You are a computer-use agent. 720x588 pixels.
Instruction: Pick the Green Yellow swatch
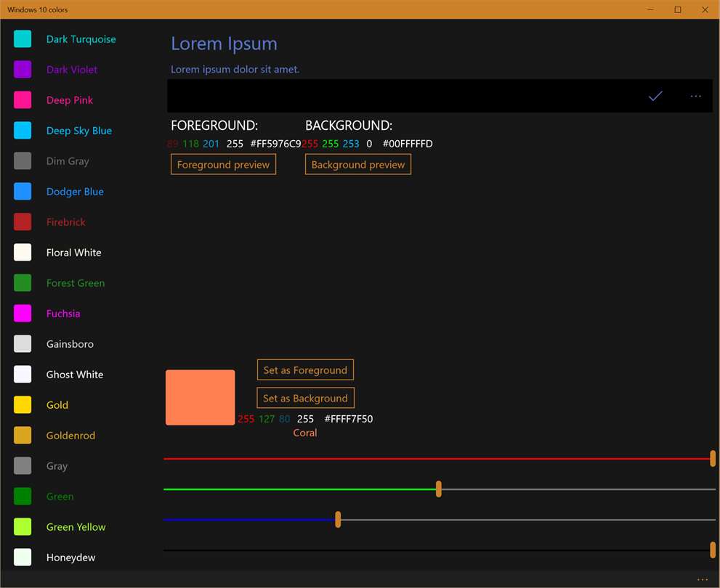pos(23,526)
